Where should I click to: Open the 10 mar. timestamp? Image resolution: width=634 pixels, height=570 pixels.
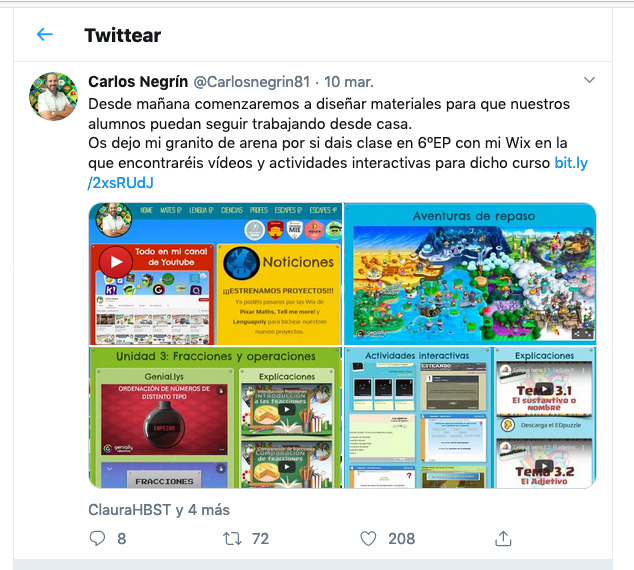[x=349, y=82]
